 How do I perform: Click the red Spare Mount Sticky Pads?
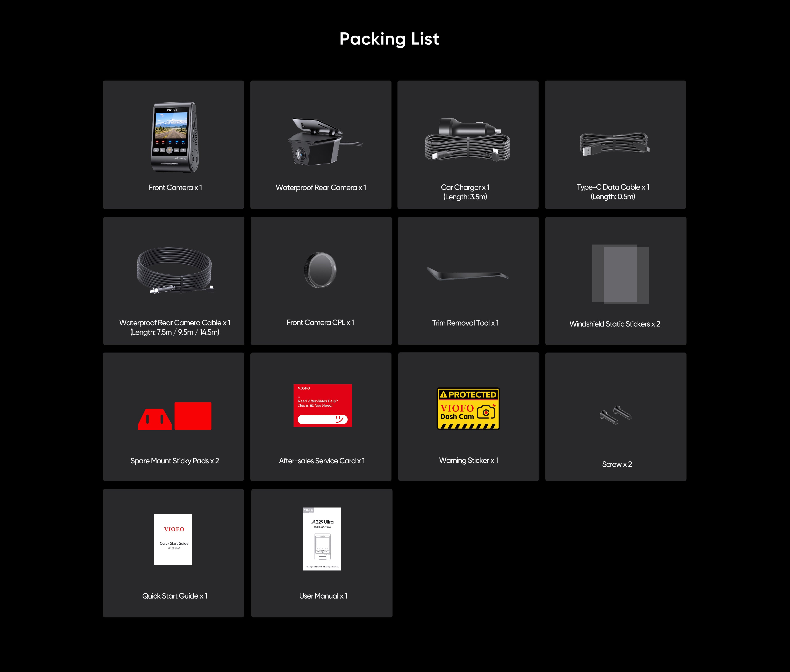coord(174,416)
